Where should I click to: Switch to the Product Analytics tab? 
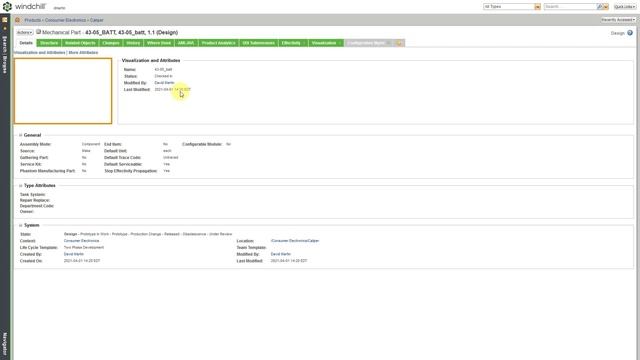[218, 43]
